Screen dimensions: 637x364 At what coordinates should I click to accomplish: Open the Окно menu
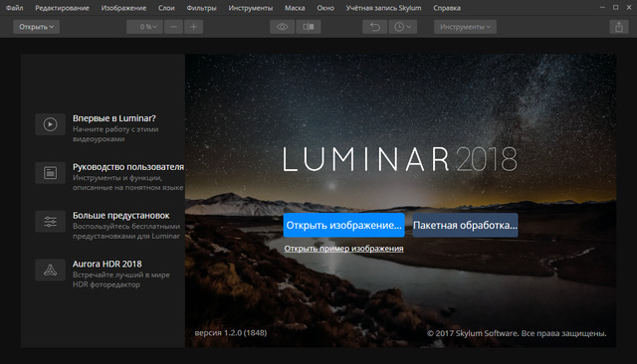pyautogui.click(x=325, y=8)
